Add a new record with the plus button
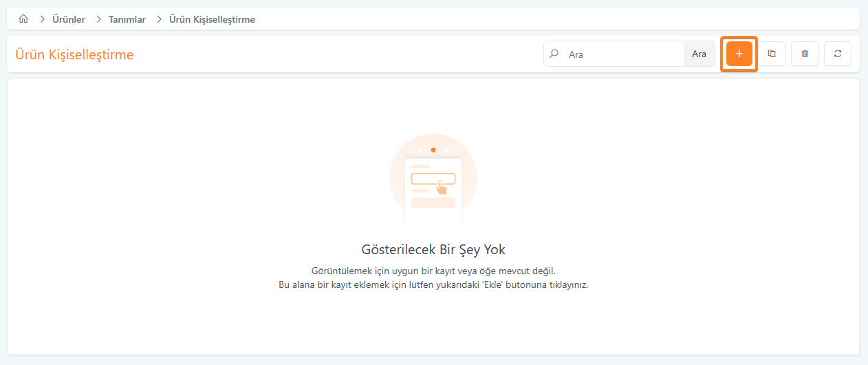The width and height of the screenshot is (868, 365). pos(739,54)
